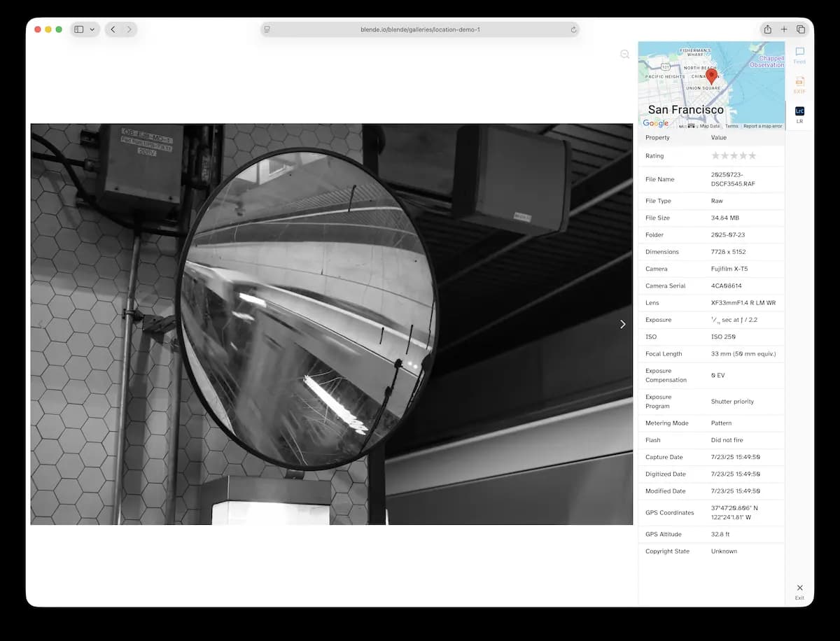This screenshot has height=641, width=840.
Task: Open the Feed panel
Action: point(799,53)
